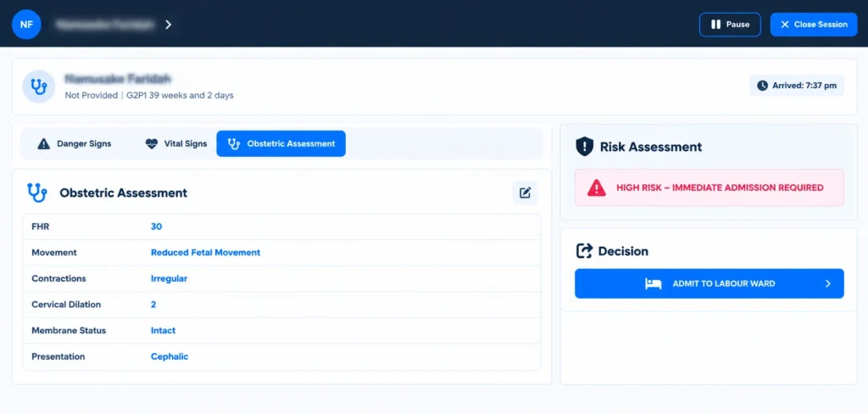Pause the current session
This screenshot has height=414, width=868.
(730, 25)
